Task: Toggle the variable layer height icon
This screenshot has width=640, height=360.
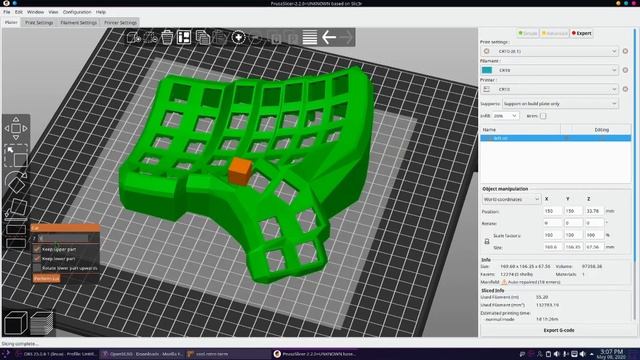Action: 310,38
